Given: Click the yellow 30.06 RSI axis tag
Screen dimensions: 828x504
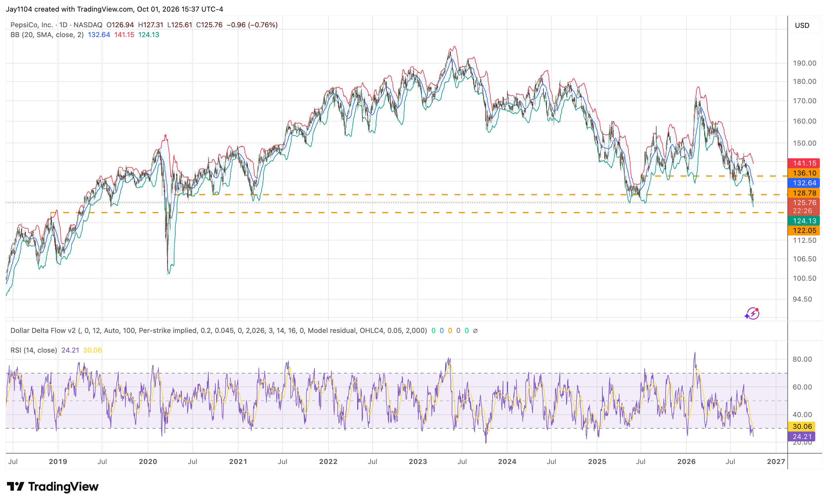Looking at the screenshot, I should pos(801,427).
